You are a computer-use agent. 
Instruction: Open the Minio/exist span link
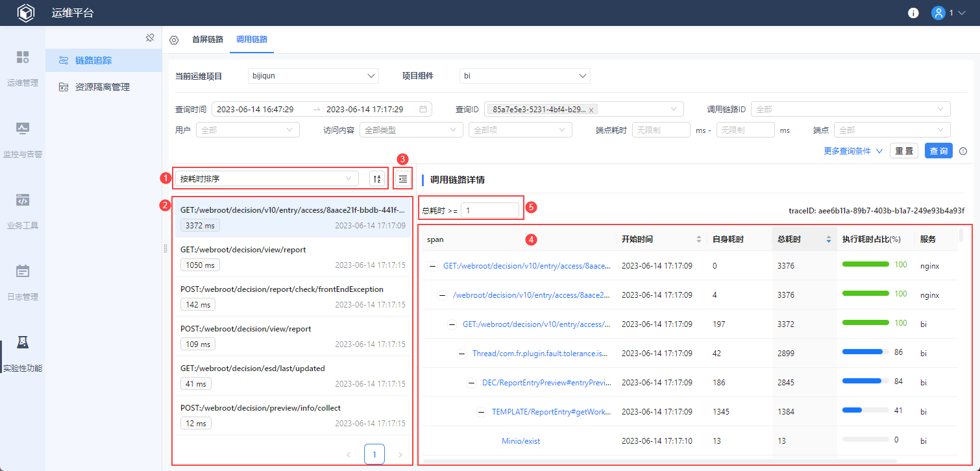521,441
